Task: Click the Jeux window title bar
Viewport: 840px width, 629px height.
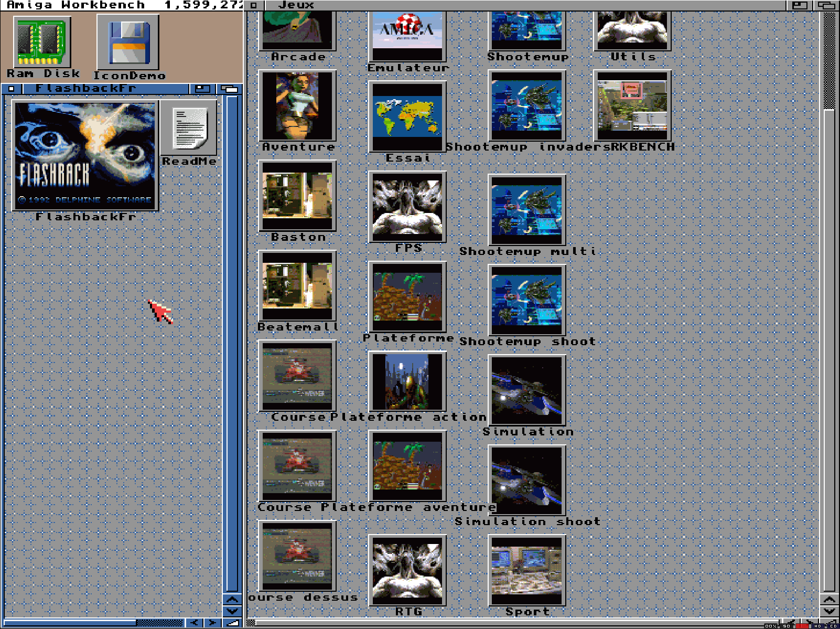Action: pos(524,5)
